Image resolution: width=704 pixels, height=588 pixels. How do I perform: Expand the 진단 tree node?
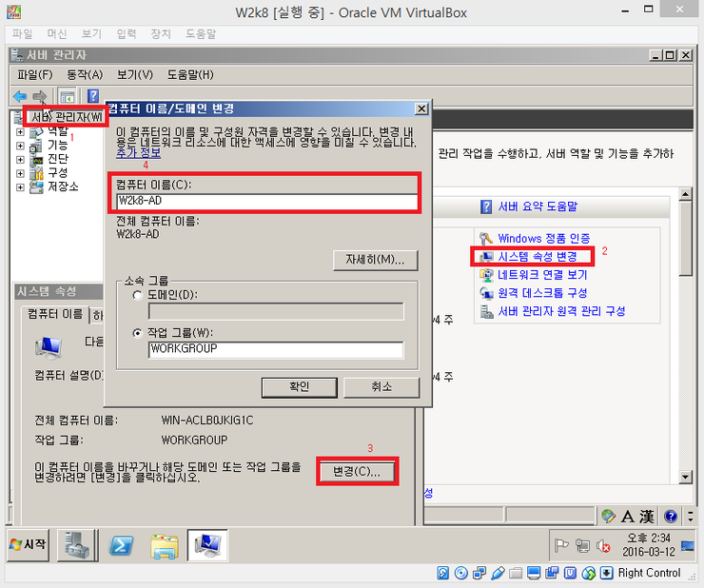pos(20,159)
